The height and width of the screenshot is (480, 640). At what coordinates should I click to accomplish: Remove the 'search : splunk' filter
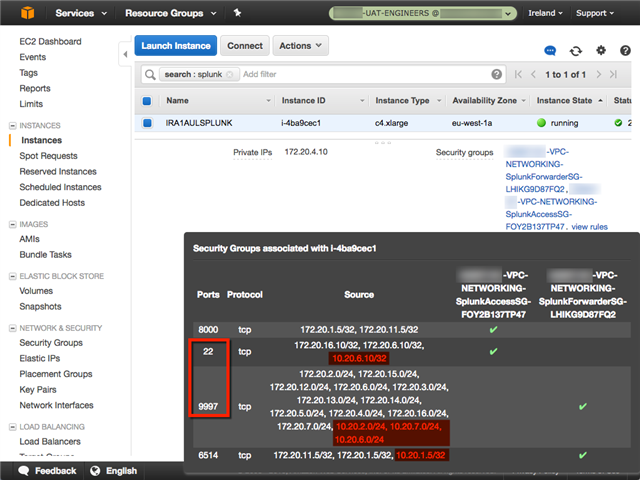point(230,74)
